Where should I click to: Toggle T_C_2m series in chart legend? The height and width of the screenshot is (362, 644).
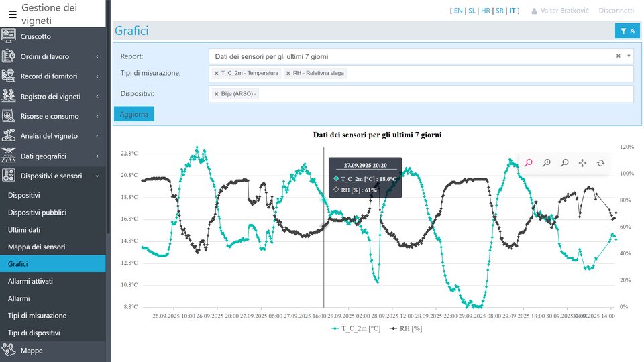point(356,328)
